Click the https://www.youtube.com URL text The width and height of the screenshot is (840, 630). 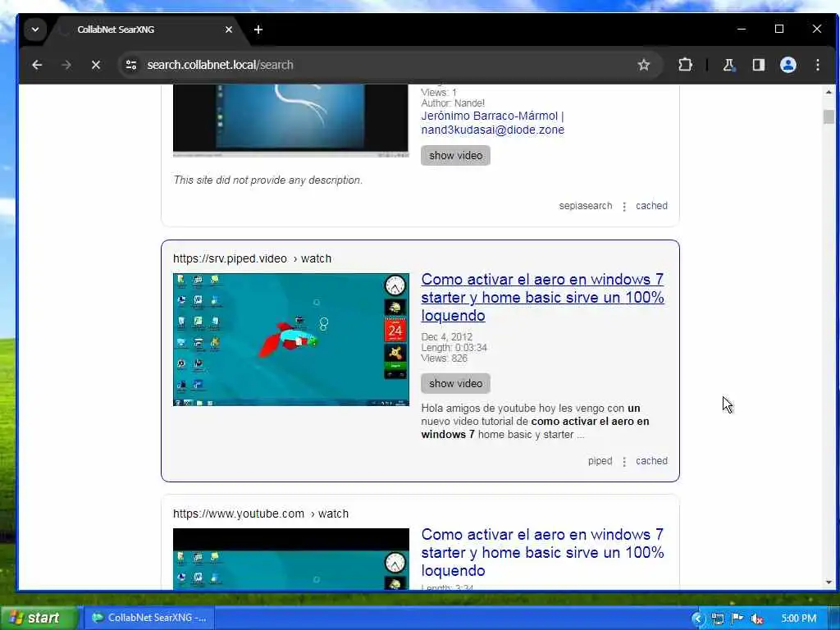tap(239, 514)
